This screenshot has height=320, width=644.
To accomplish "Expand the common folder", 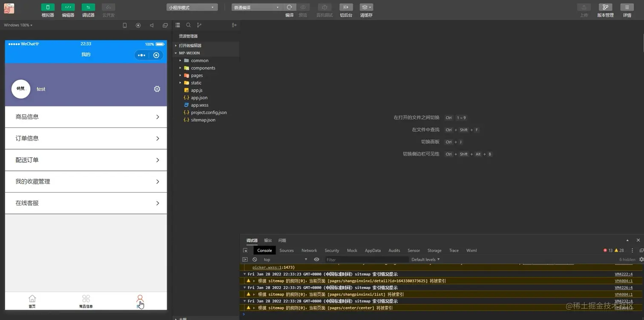I will tap(207, 61).
